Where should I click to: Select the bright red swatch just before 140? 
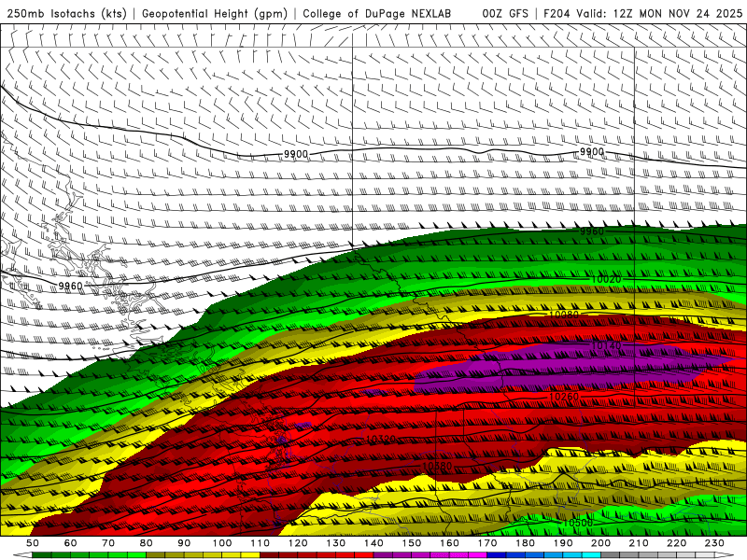click(364, 555)
